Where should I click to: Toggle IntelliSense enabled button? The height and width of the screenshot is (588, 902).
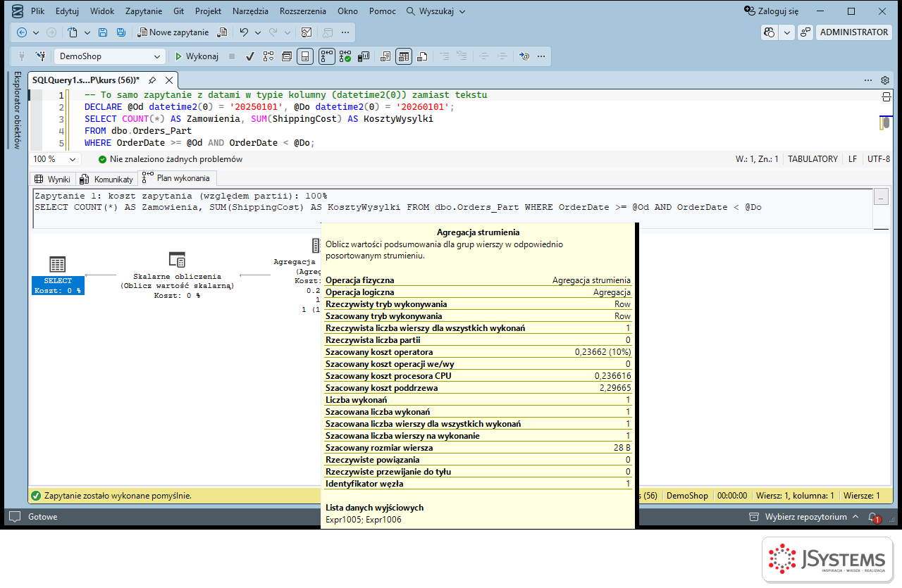(x=305, y=56)
